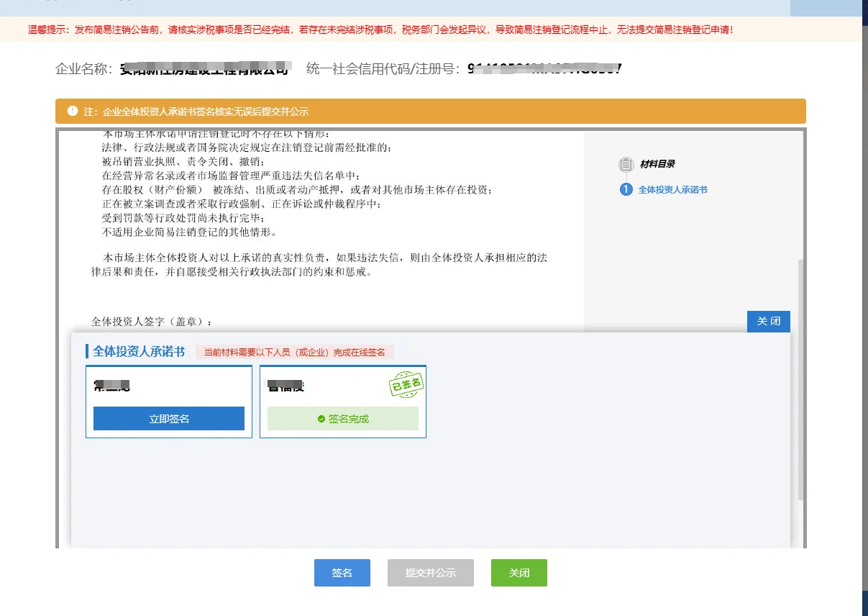The image size is (868, 616).
Task: Click the gray 提交并公示 button
Action: (x=430, y=573)
